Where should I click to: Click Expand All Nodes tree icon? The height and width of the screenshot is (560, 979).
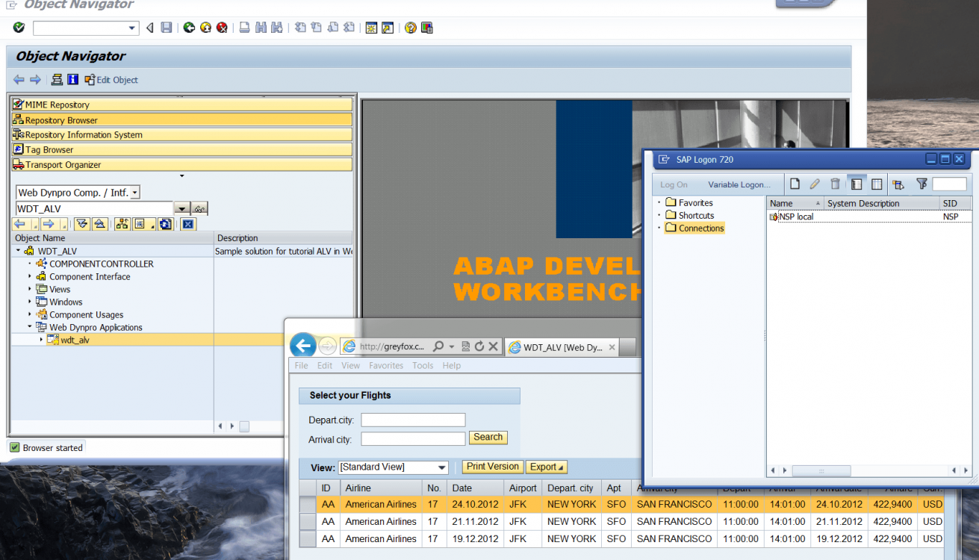pos(81,224)
